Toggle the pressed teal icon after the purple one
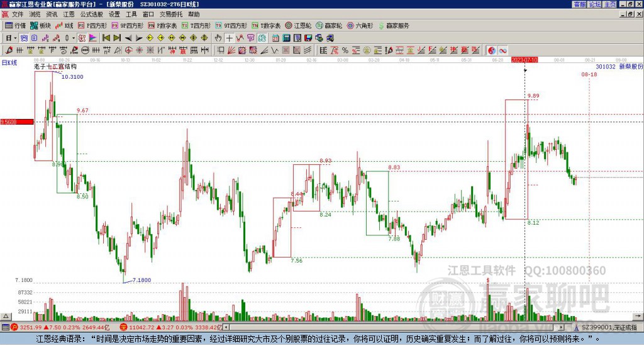The height and width of the screenshot is (345, 644). 262,38
